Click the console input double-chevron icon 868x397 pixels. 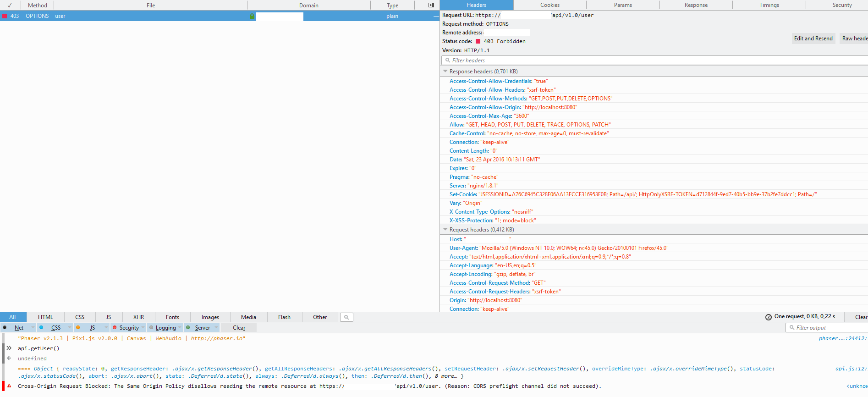9,348
